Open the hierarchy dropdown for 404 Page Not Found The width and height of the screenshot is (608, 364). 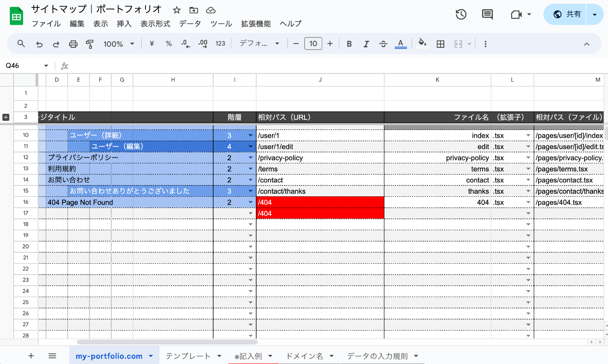pyautogui.click(x=251, y=202)
